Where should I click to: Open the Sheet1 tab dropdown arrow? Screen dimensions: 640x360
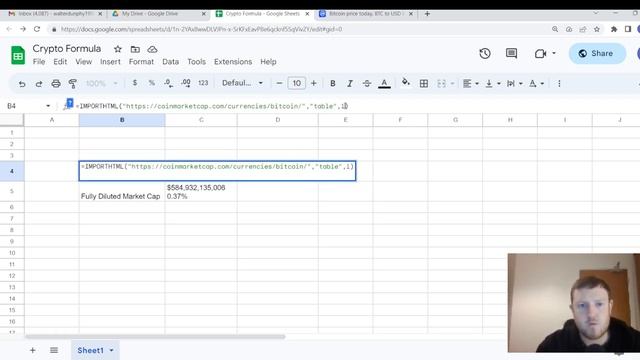111,350
